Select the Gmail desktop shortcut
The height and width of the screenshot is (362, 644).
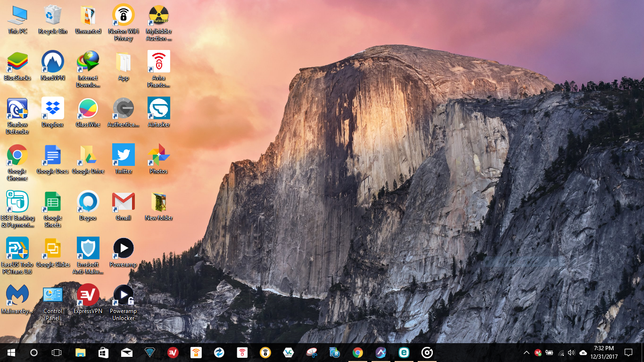click(x=124, y=206)
